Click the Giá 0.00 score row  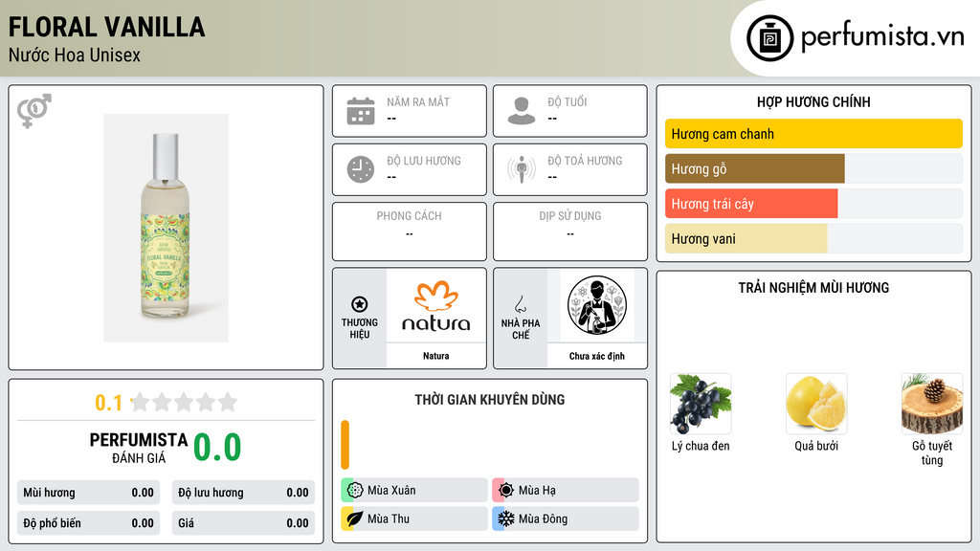(243, 523)
